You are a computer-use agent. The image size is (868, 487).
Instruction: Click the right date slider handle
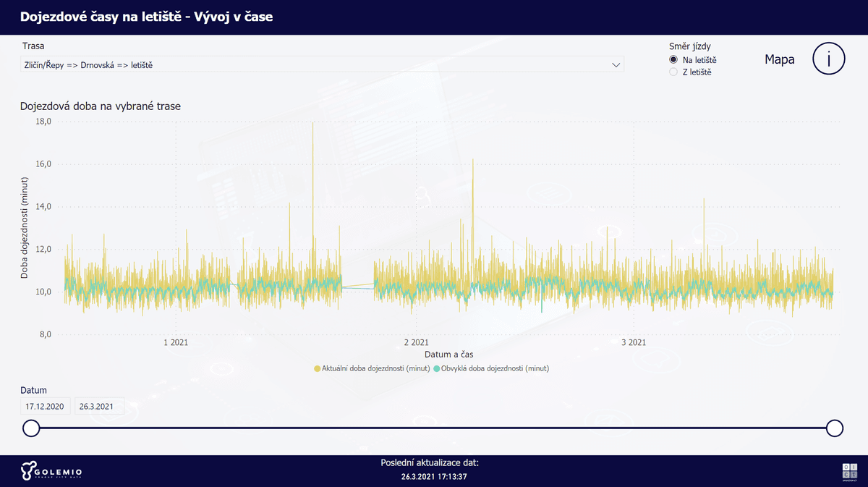pos(835,428)
